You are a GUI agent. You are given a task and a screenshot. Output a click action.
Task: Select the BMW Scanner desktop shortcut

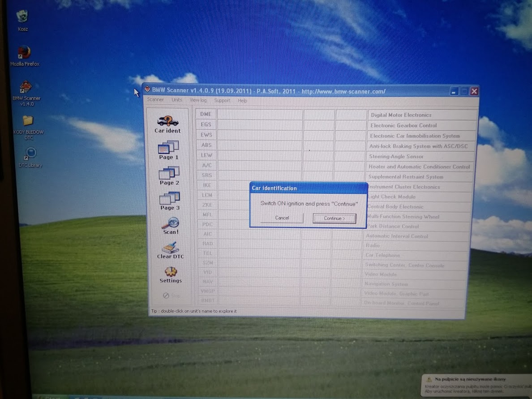click(26, 87)
